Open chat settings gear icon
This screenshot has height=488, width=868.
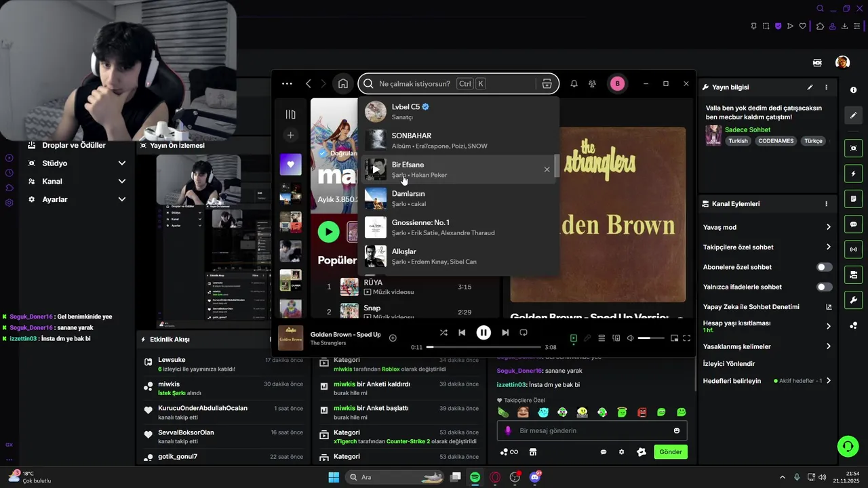[621, 452]
